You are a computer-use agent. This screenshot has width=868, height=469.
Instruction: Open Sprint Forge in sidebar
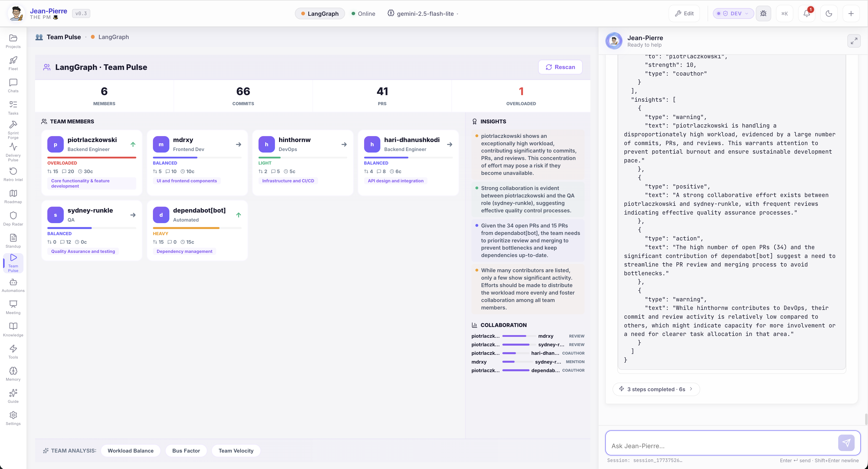[13, 130]
